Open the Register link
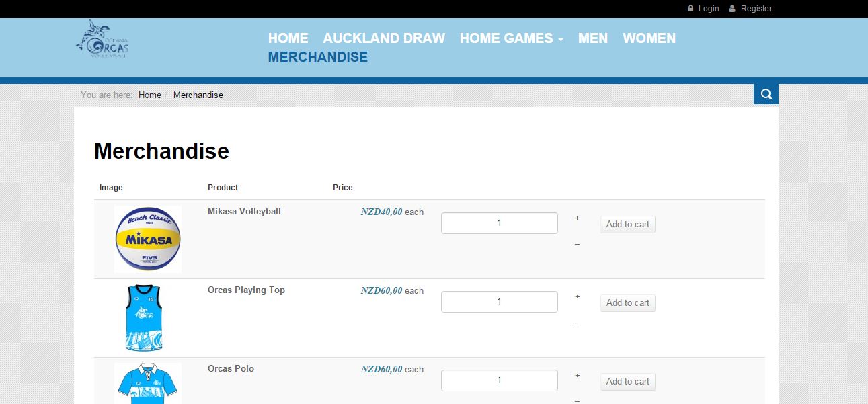 756,9
